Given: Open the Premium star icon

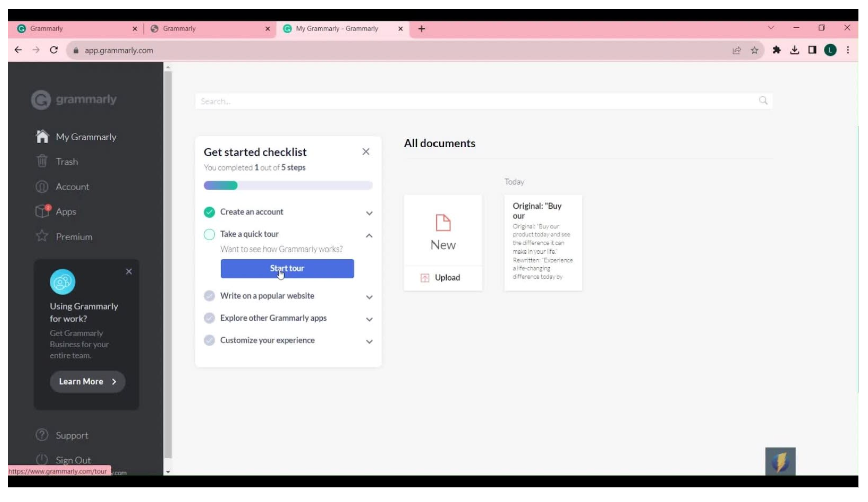Looking at the screenshot, I should click(x=42, y=236).
